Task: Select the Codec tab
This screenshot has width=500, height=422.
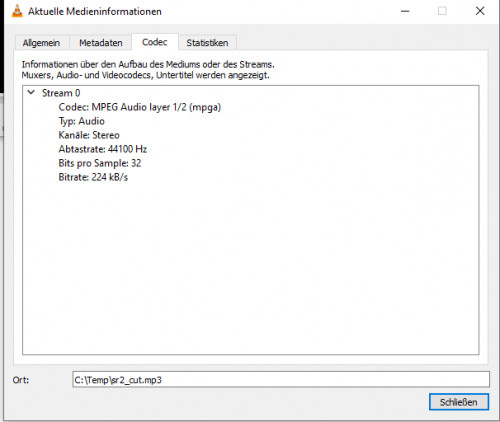Action: [155, 42]
